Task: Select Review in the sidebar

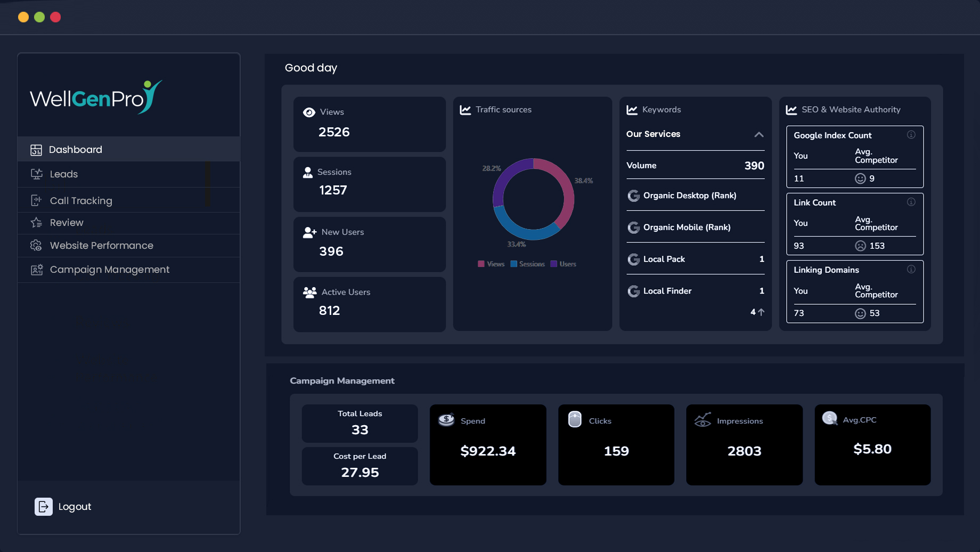Action: pyautogui.click(x=128, y=223)
